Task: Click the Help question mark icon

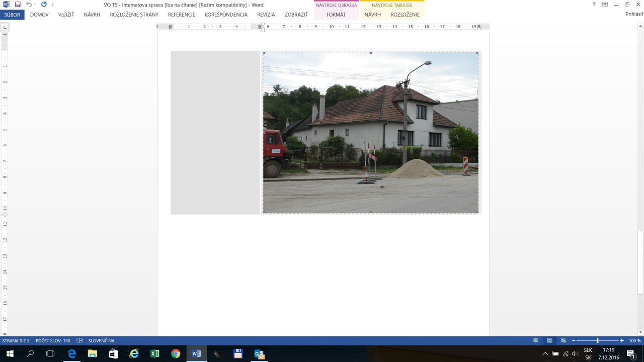Action: [594, 5]
